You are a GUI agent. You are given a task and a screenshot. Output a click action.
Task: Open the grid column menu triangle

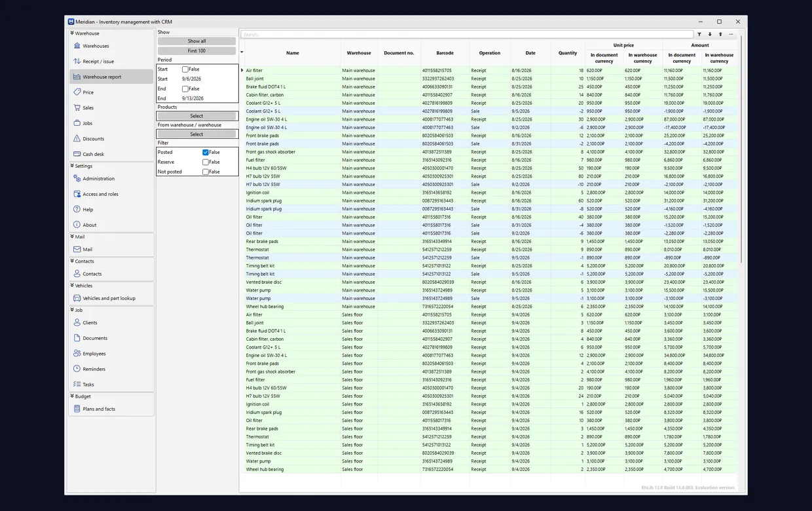click(x=242, y=52)
